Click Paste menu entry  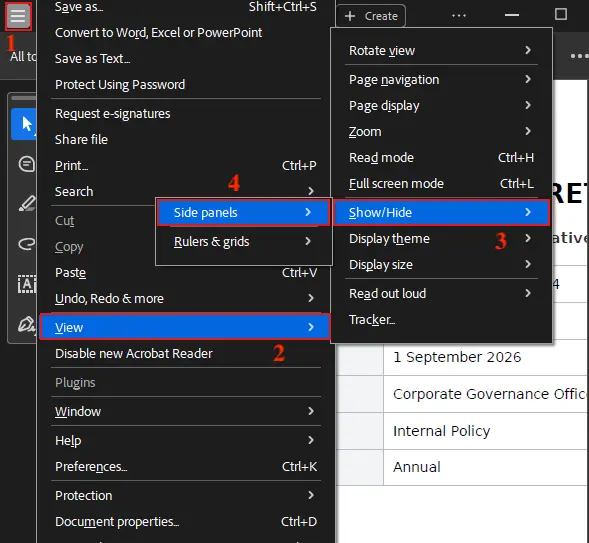coord(186,272)
